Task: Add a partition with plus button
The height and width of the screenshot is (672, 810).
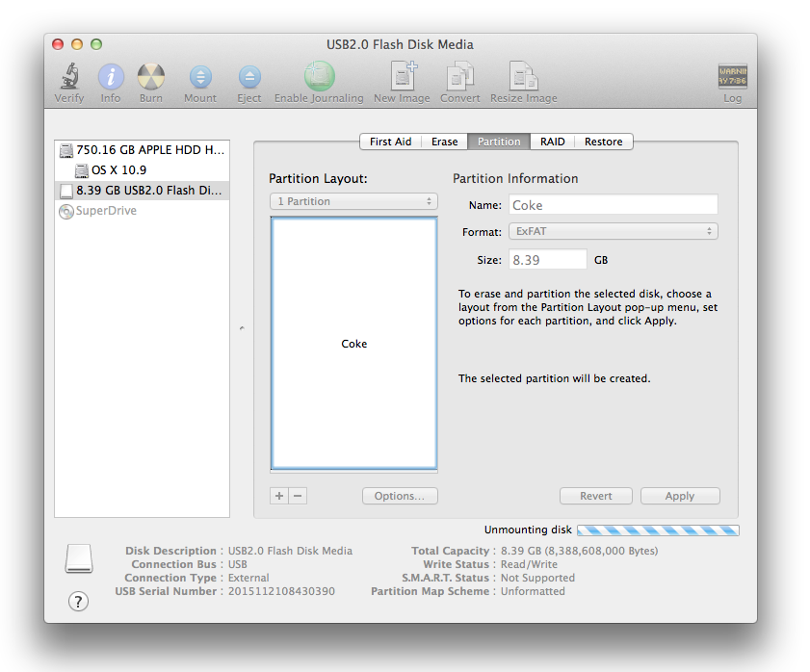Action: (x=279, y=496)
